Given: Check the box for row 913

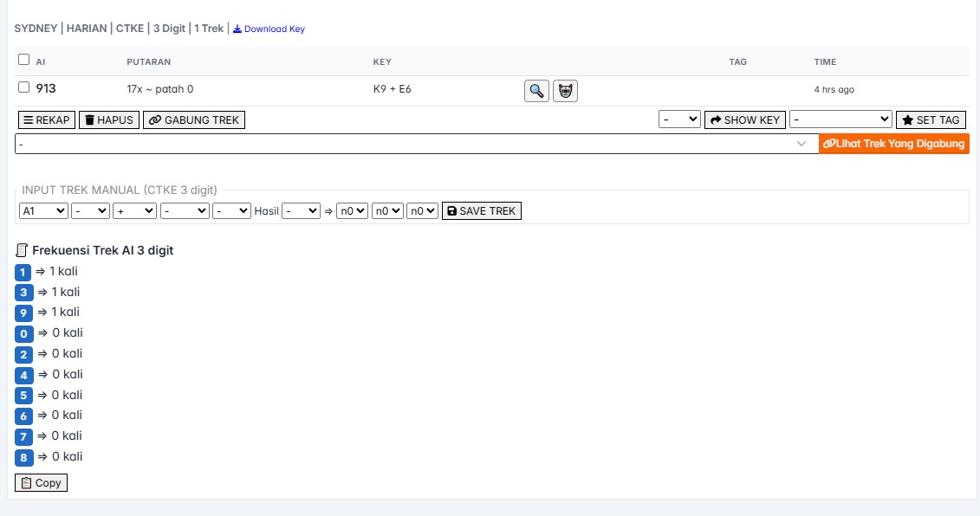Looking at the screenshot, I should [24, 87].
